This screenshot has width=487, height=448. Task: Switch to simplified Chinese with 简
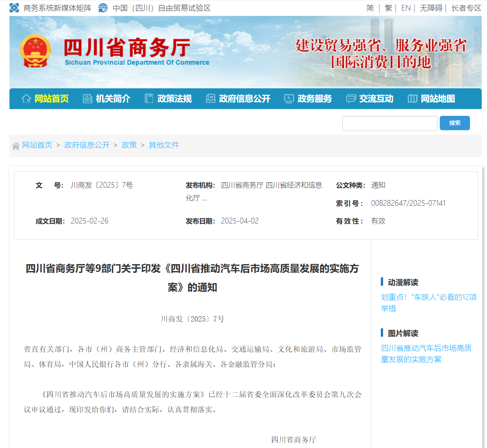click(370, 8)
